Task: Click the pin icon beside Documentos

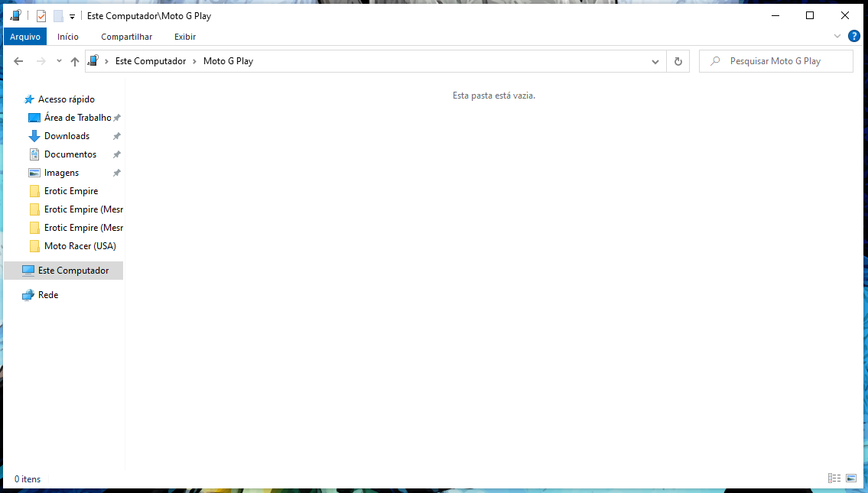Action: pyautogui.click(x=117, y=154)
